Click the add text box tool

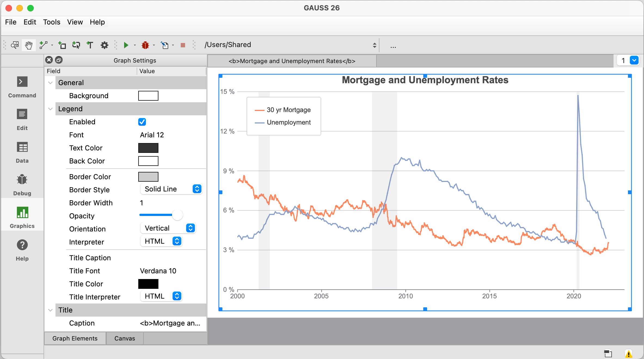[x=90, y=45]
